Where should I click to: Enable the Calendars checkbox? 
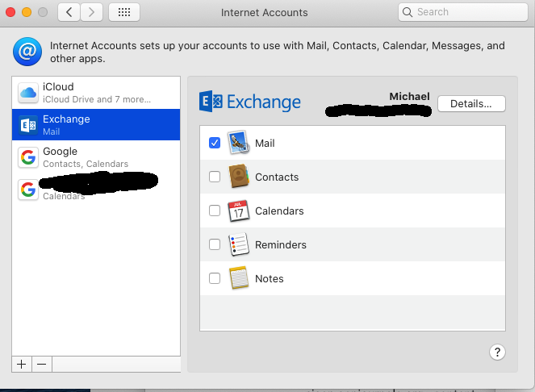(x=215, y=211)
